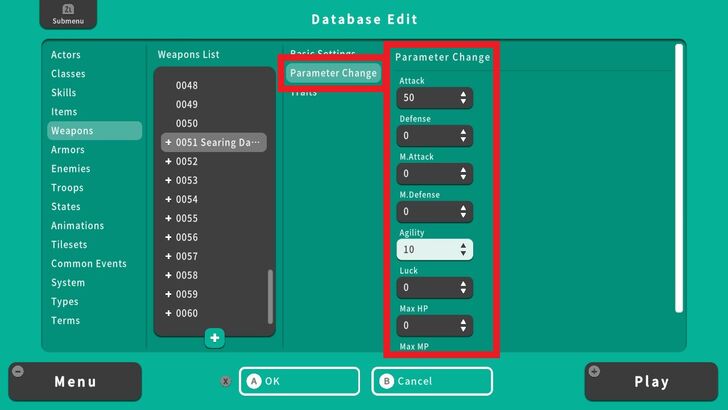This screenshot has height=410, width=728.
Task: Click the plus icon on row 0060
Action: pyautogui.click(x=169, y=313)
